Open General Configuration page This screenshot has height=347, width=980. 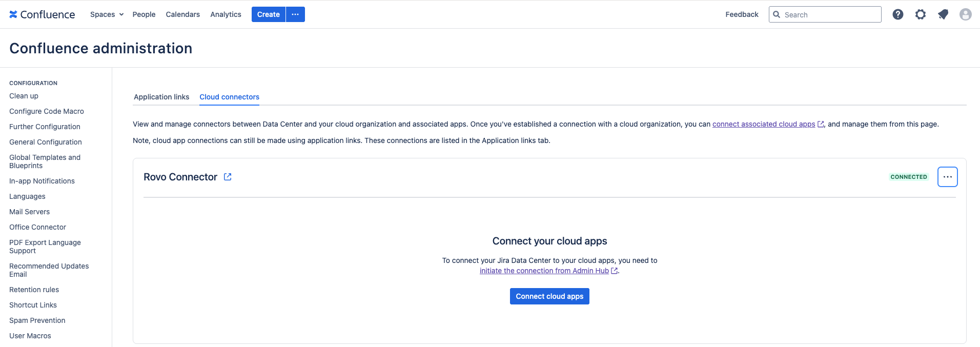click(46, 142)
